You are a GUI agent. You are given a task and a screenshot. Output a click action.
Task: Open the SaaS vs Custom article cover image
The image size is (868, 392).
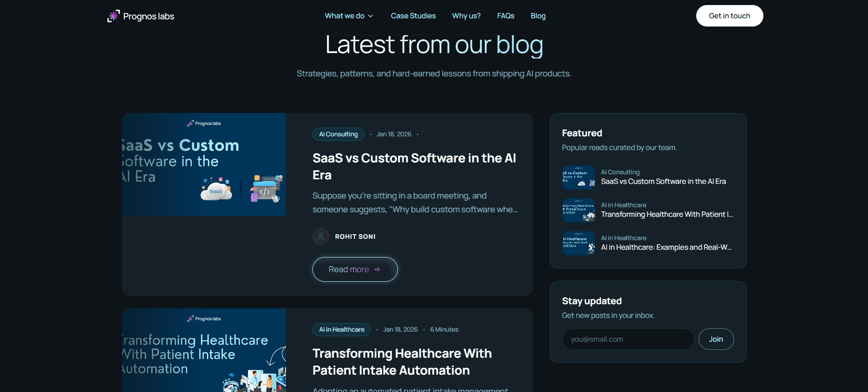point(204,165)
